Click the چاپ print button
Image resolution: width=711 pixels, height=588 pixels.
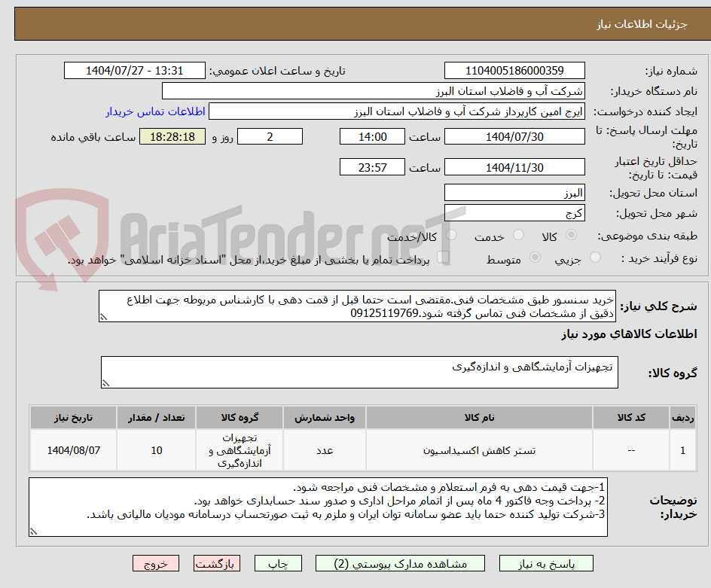[278, 563]
